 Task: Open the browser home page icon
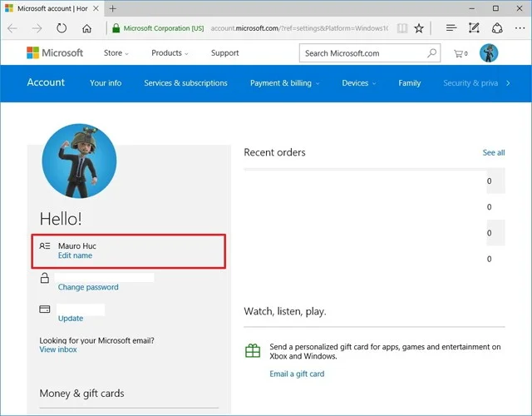point(86,28)
